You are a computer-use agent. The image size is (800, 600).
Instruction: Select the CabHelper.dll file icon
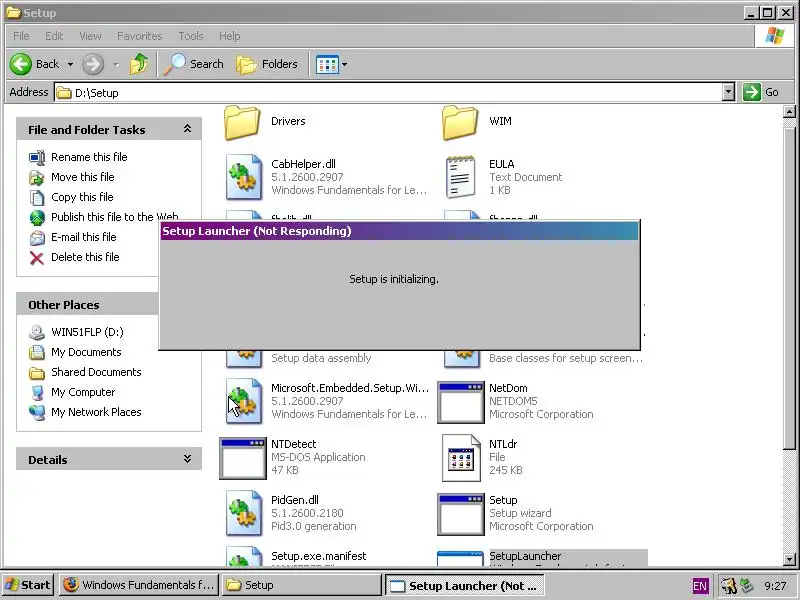[243, 177]
